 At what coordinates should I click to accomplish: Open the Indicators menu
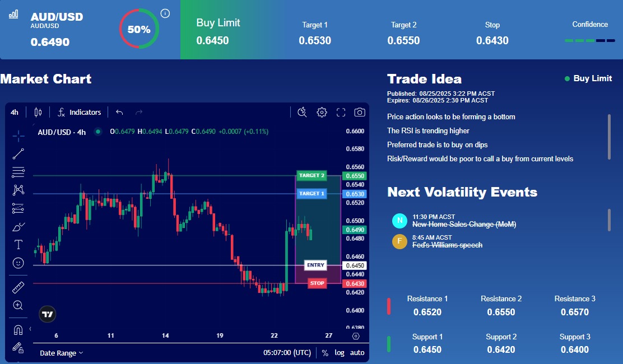pyautogui.click(x=79, y=112)
